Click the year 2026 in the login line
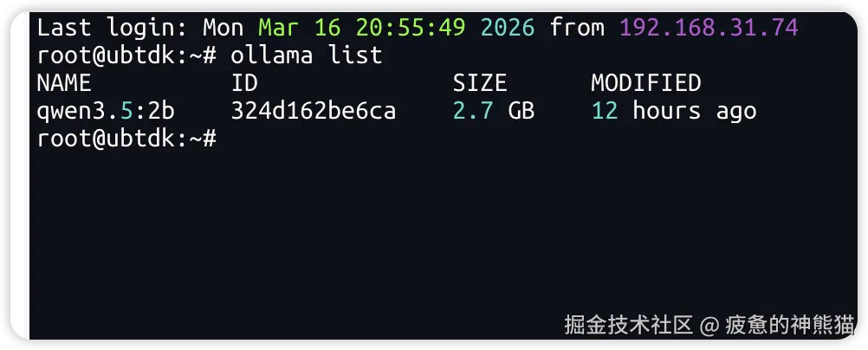The height and width of the screenshot is (350, 868). tap(508, 27)
